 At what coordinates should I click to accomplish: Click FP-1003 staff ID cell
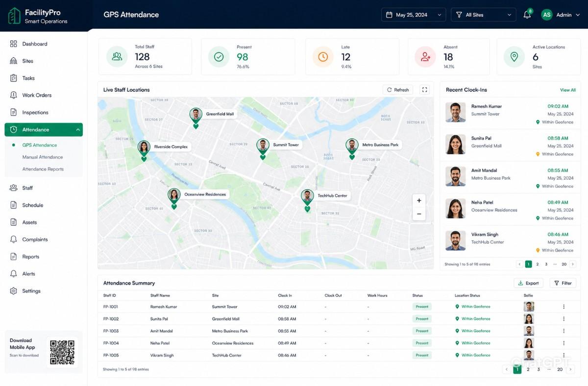[111, 331]
